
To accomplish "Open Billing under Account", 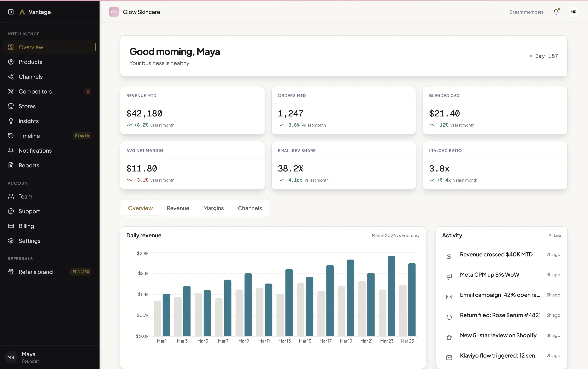I will 26,226.
